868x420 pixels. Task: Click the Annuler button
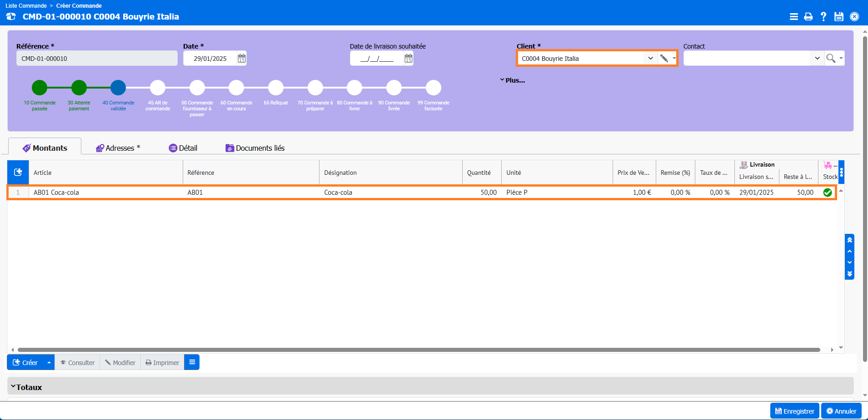point(841,411)
